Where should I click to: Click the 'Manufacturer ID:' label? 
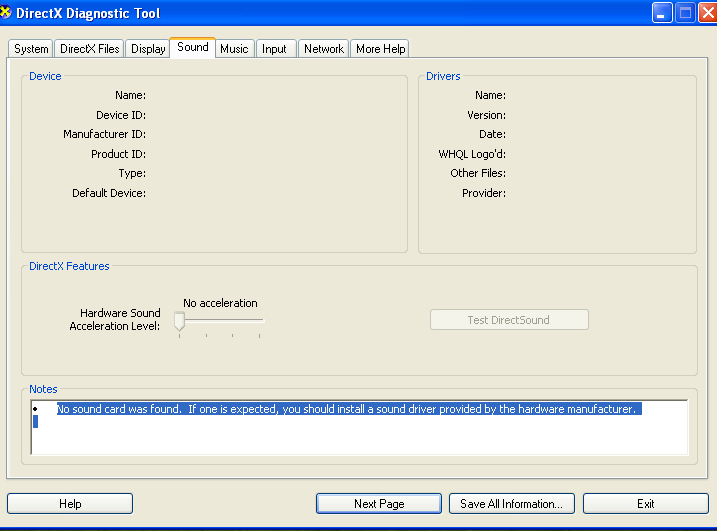pos(104,134)
